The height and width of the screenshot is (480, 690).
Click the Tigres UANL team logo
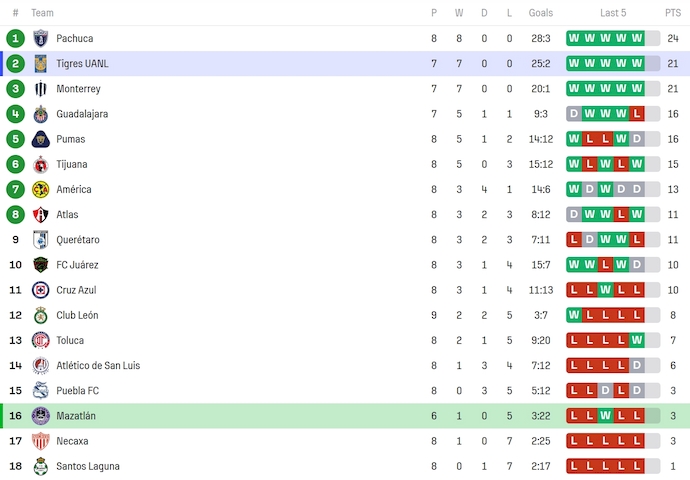coord(41,63)
